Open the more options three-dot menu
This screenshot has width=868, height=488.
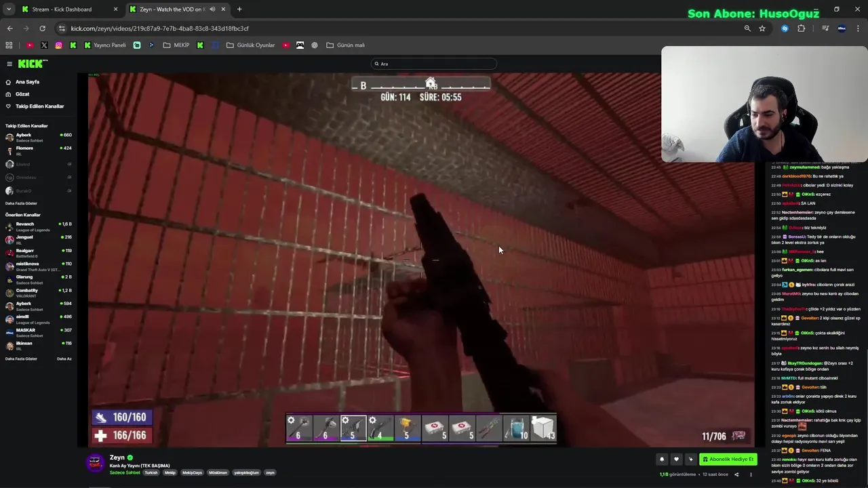coord(751,474)
